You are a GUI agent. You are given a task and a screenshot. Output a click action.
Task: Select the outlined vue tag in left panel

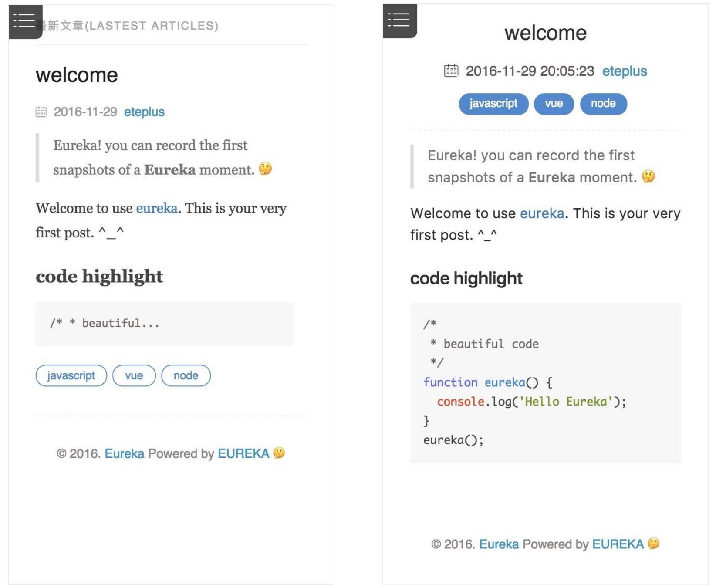pyautogui.click(x=134, y=375)
